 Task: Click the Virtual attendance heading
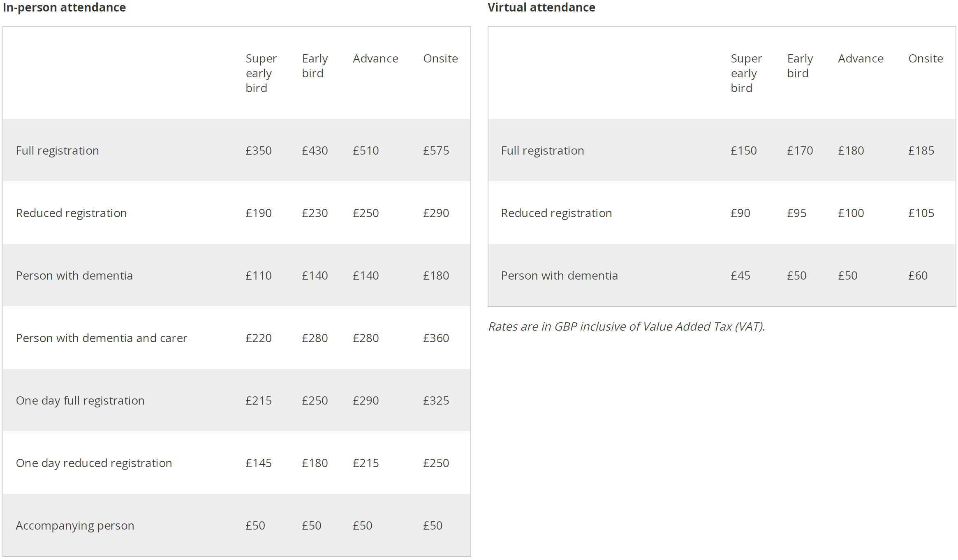[x=541, y=7]
